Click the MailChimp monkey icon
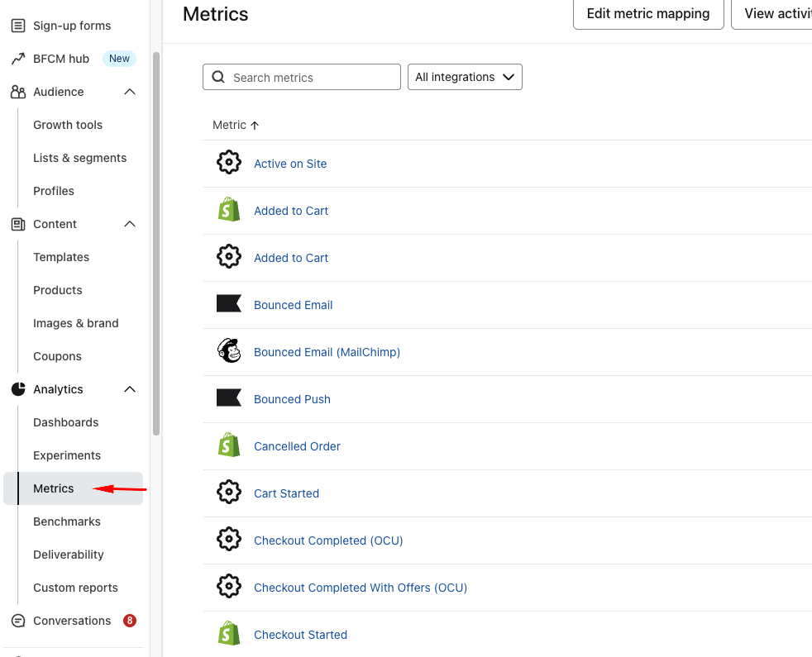The width and height of the screenshot is (812, 657). [229, 350]
